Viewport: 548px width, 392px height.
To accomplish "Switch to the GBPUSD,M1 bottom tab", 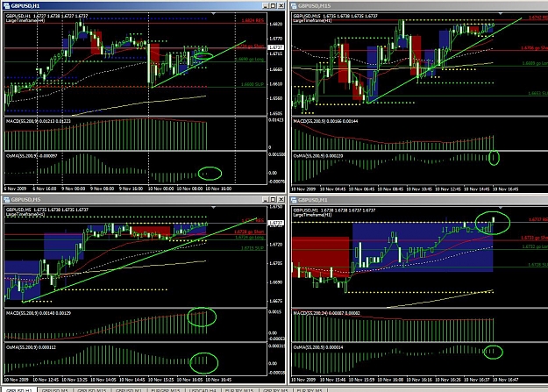I will point(129,390).
